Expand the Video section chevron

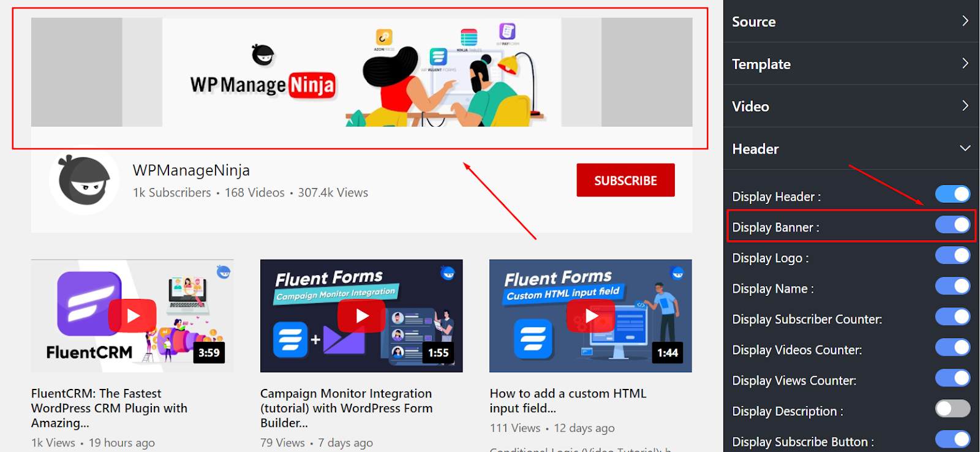(965, 105)
